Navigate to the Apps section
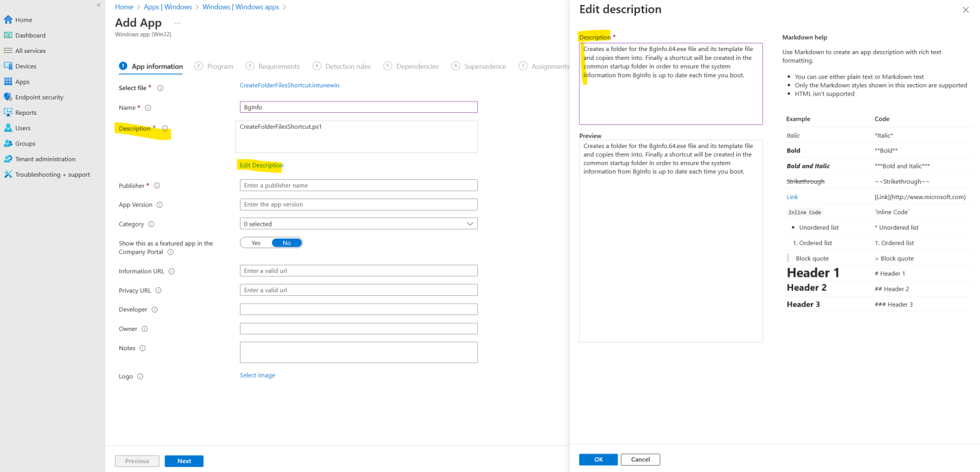The height and width of the screenshot is (472, 980). tap(22, 81)
